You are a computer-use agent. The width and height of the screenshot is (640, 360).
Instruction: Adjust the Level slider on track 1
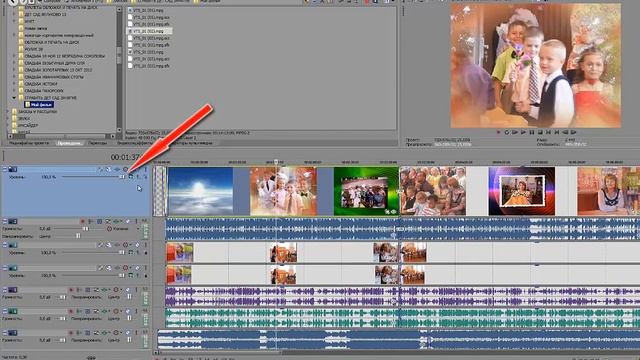(x=122, y=177)
